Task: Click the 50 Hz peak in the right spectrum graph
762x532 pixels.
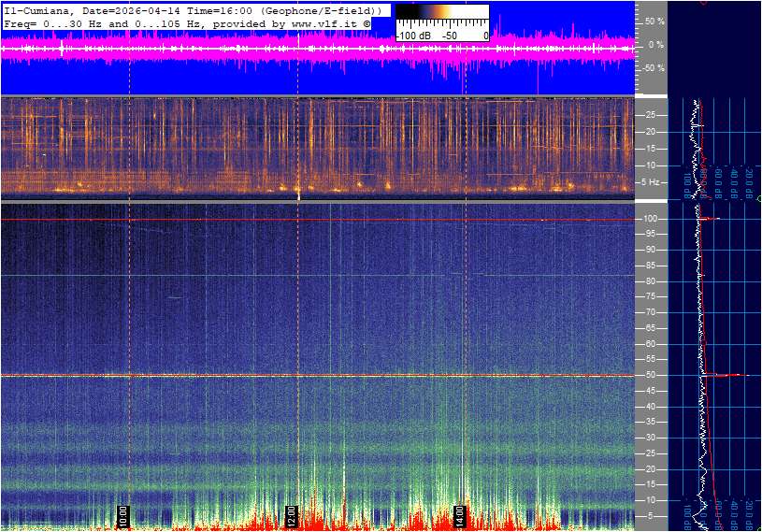Action: [x=729, y=375]
